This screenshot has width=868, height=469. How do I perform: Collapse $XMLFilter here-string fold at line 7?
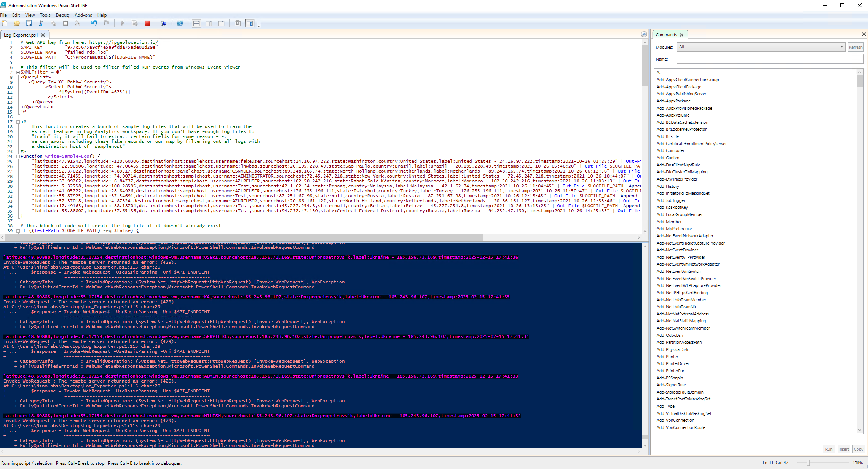tap(18, 72)
